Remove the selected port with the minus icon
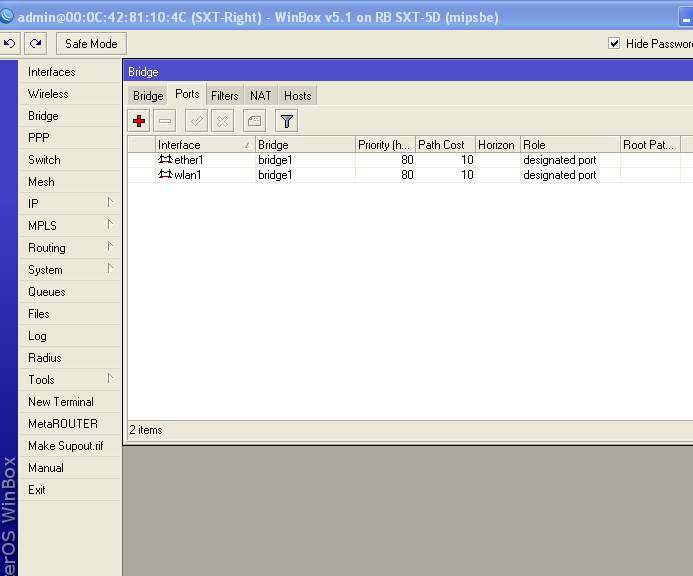Viewport: 693px width, 576px height. point(165,121)
